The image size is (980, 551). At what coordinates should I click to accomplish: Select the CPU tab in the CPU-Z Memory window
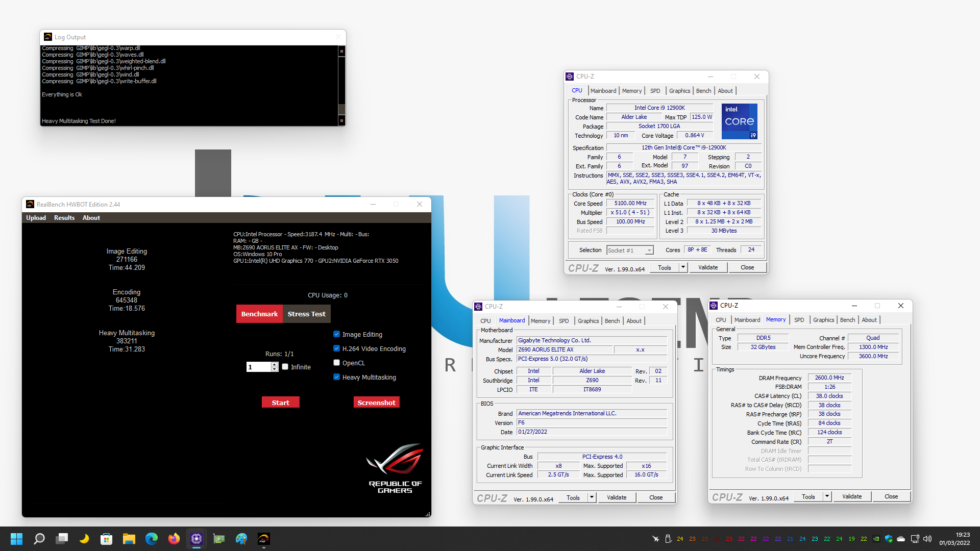tap(721, 320)
